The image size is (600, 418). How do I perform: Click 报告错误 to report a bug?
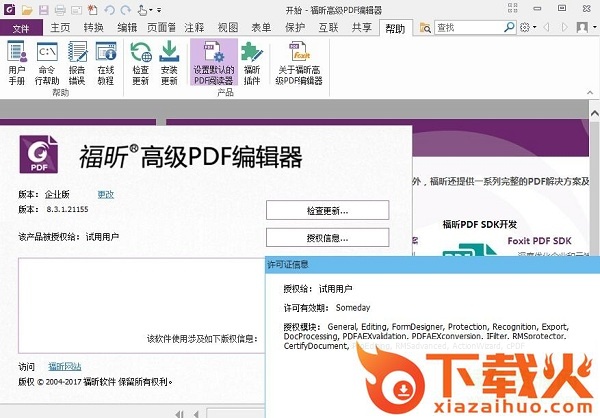tap(77, 64)
